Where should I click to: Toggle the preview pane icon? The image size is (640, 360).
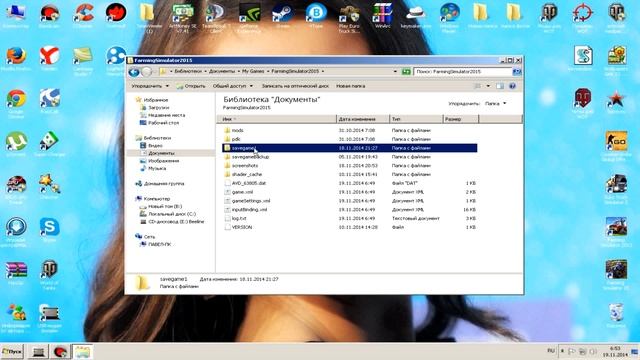click(500, 86)
